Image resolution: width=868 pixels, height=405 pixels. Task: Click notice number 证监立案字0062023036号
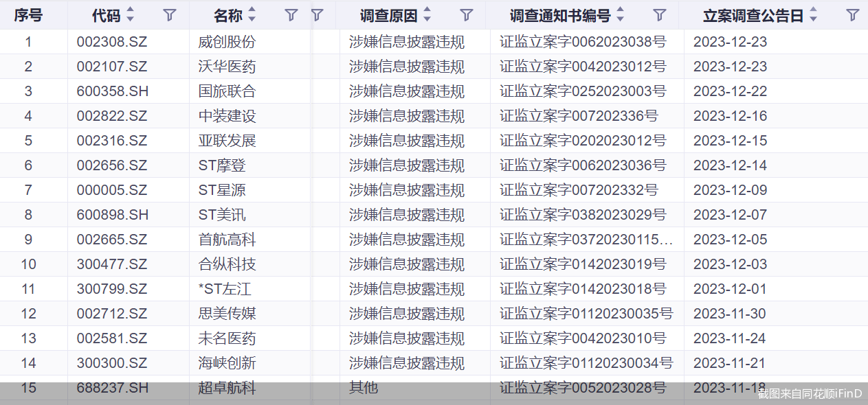pos(583,165)
